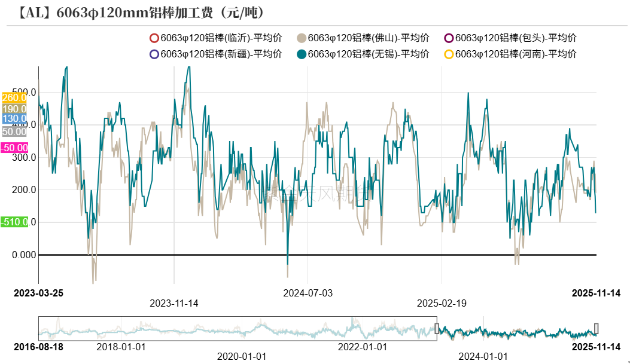
Task: Click the magenta -50.00 axis value tag
Action: 14,148
